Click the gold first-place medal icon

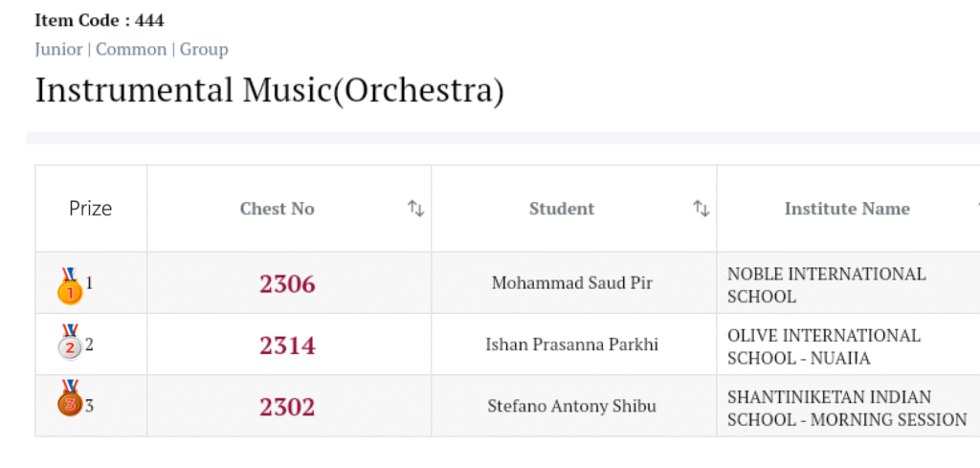[70, 286]
